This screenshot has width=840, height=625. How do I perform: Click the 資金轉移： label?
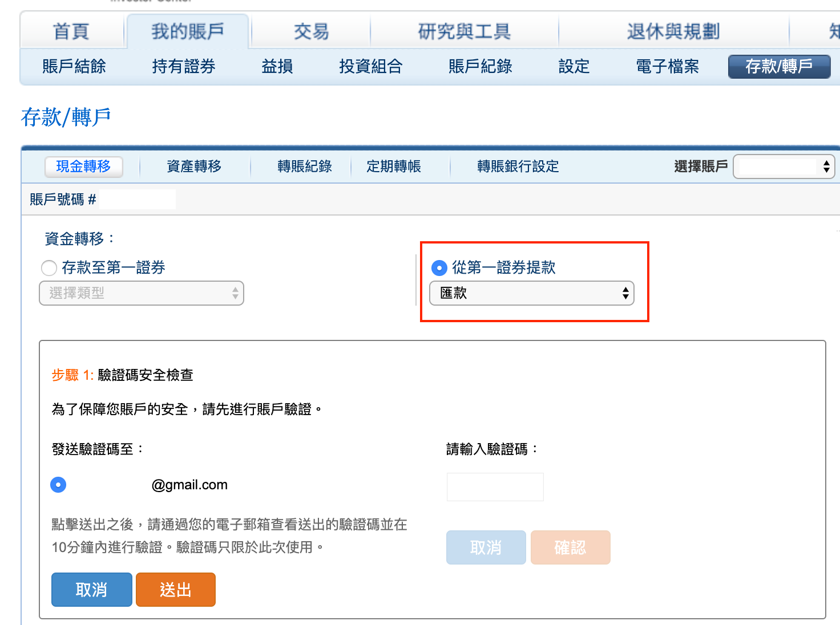80,238
